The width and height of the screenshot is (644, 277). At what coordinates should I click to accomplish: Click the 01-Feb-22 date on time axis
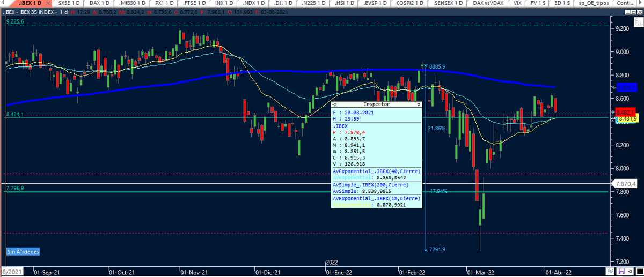[412, 272]
